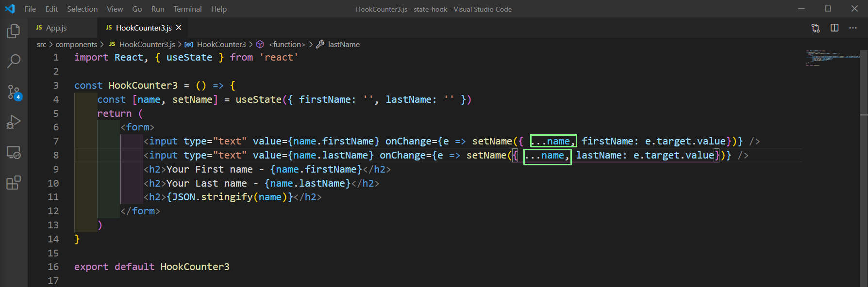The height and width of the screenshot is (287, 868).
Task: Click 'e.target.value' on line 8
Action: [x=674, y=155]
